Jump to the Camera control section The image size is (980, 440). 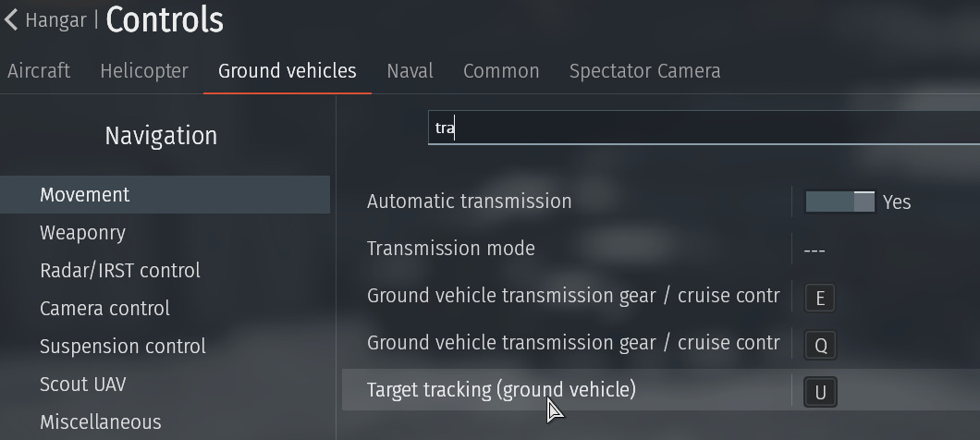tap(105, 308)
